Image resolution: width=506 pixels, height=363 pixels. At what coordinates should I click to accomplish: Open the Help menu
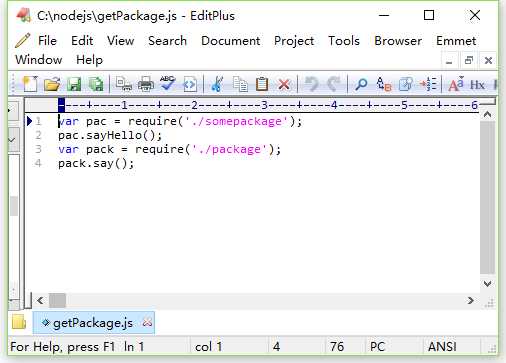(x=89, y=60)
